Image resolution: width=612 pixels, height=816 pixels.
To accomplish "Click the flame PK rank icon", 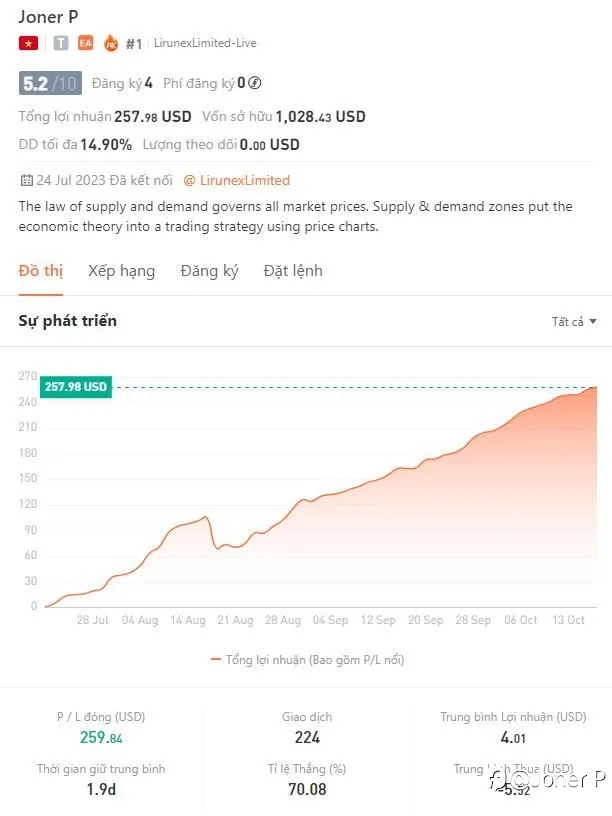I will 111,43.
